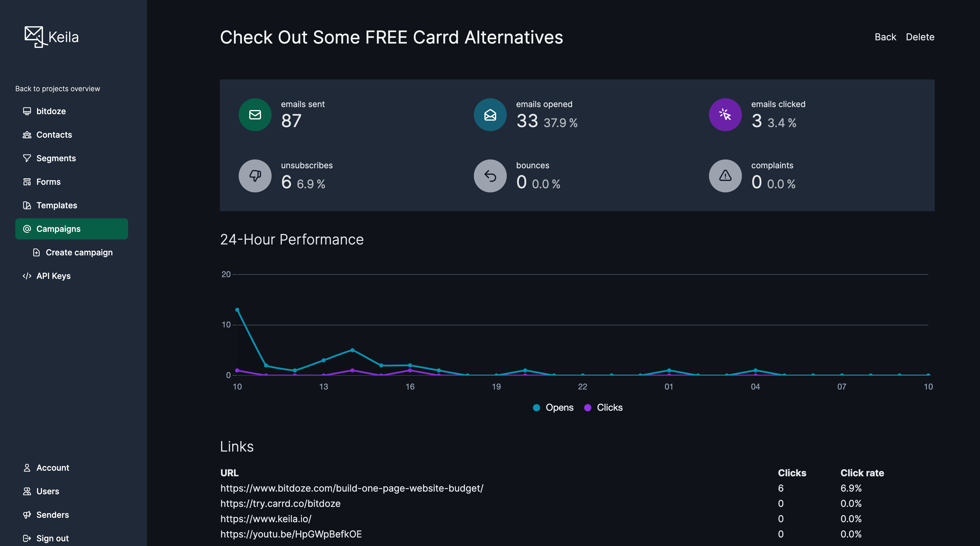Open the try.carrd.co/bitdoze link
The image size is (980, 546).
coord(280,503)
